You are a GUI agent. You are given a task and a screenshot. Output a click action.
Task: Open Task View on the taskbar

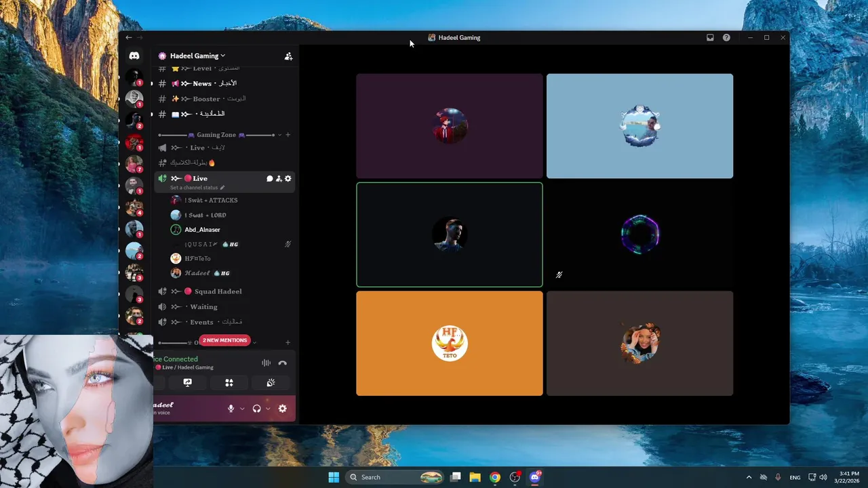456,477
